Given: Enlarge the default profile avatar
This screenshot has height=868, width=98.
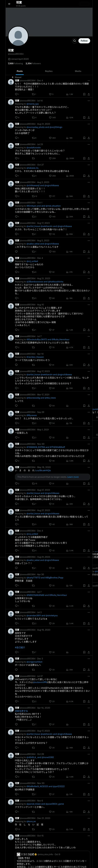Looking at the screenshot, I should [18, 36].
